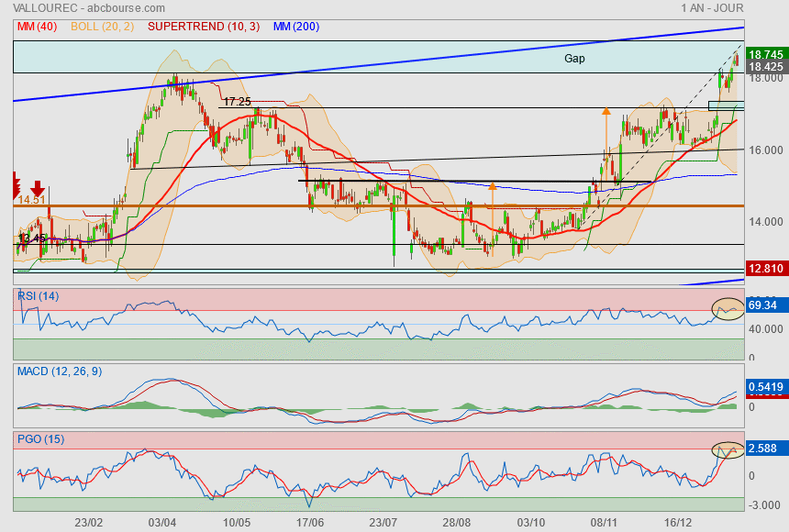Click the red 12.810 price tag

coord(765,268)
